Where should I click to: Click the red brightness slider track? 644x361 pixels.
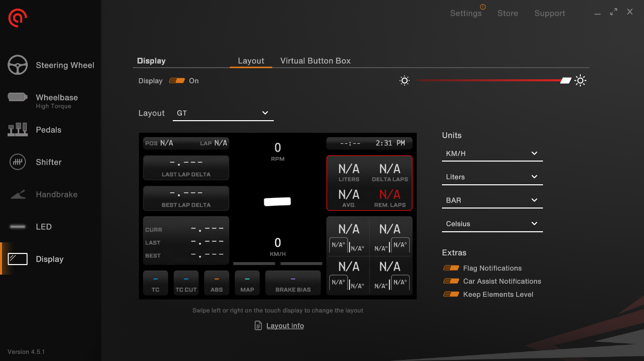[489, 80]
